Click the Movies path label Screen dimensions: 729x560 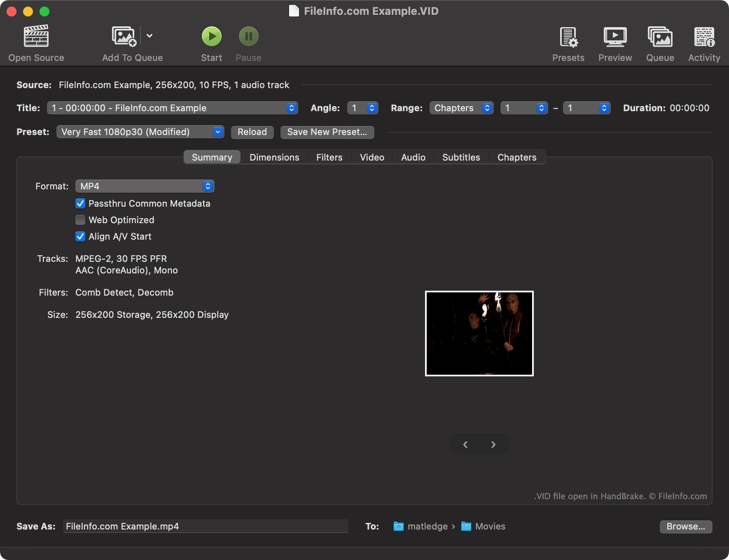(490, 526)
